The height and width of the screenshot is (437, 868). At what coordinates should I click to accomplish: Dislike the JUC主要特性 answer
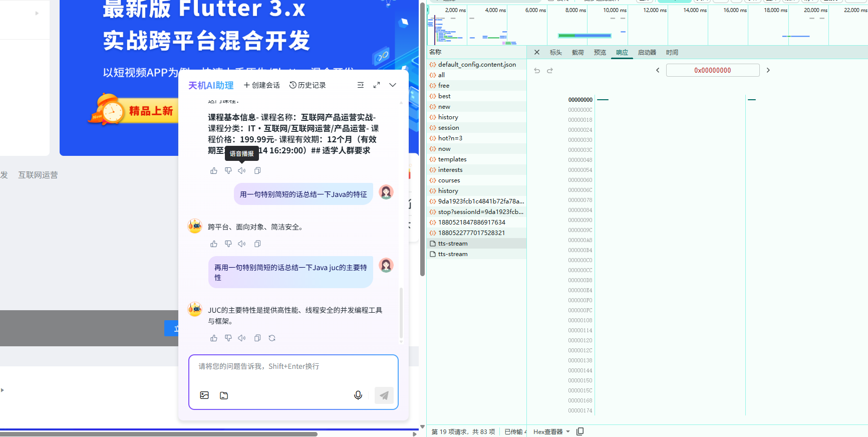[x=228, y=338]
